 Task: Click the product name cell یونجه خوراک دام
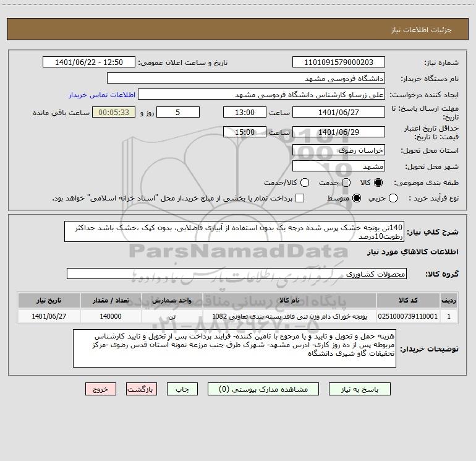point(289,316)
